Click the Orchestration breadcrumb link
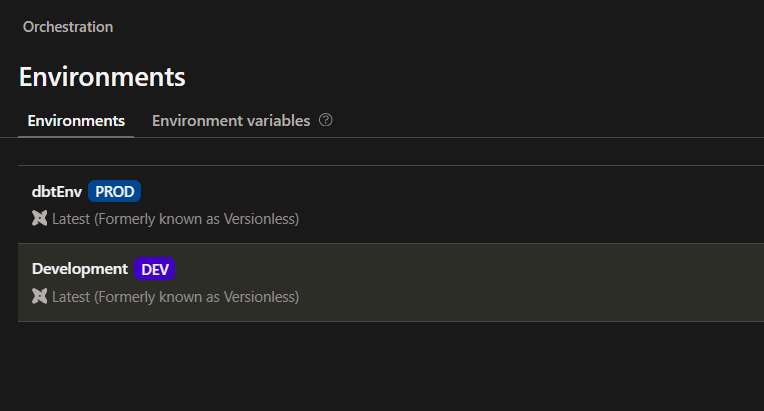 68,27
